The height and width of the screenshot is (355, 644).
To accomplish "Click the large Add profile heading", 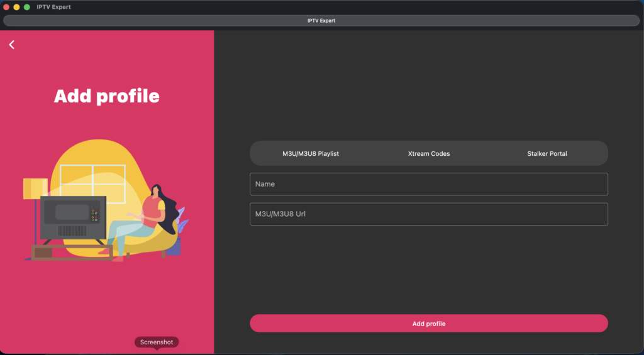I will tap(106, 96).
